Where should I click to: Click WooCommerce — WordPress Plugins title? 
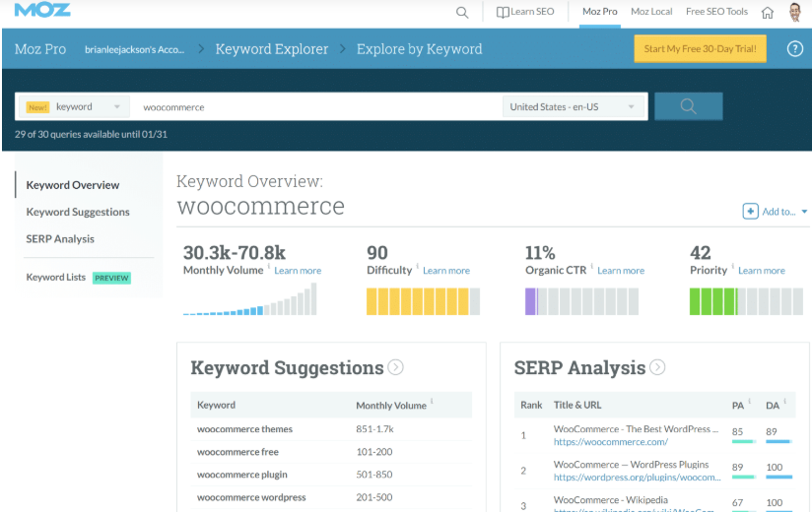pos(631,465)
